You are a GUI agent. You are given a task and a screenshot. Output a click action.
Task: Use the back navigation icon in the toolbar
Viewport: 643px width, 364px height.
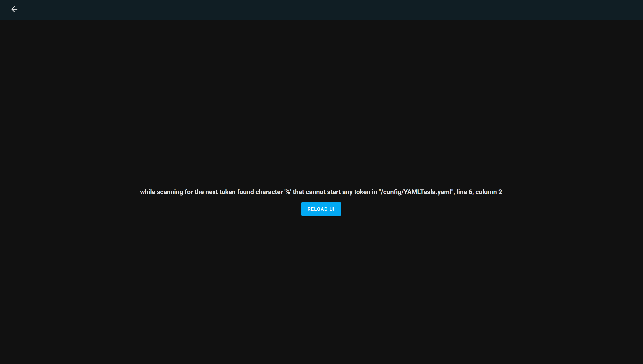click(x=14, y=9)
